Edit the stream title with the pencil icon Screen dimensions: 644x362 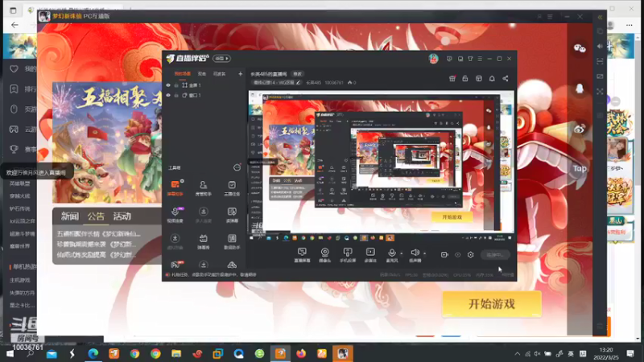298,83
